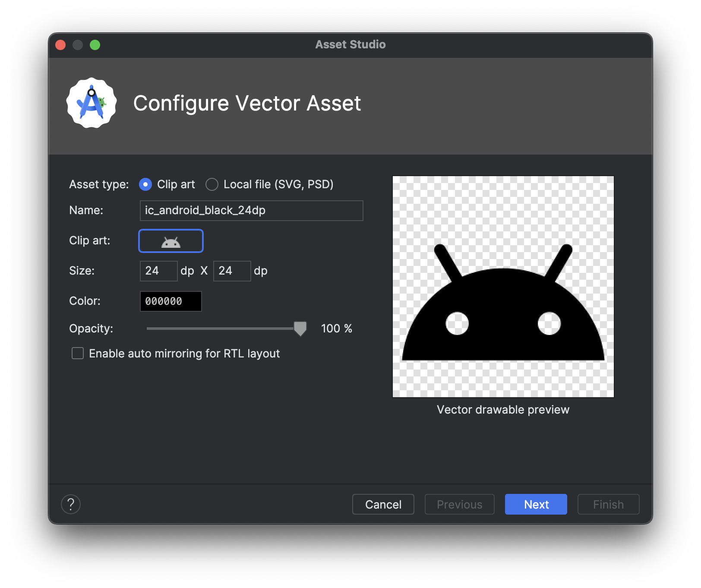The height and width of the screenshot is (588, 701).
Task: Click the Next button
Action: click(536, 504)
